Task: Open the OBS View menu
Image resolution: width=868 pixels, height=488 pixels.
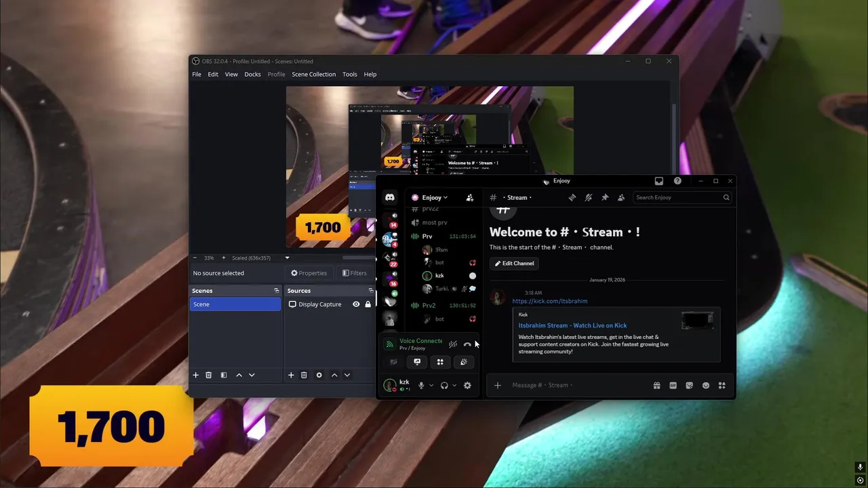Action: coord(231,74)
